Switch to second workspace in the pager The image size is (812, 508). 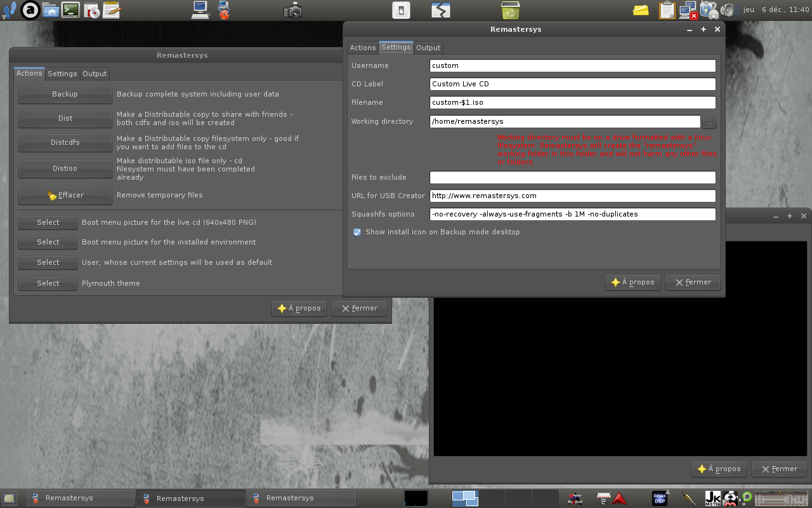pos(493,498)
